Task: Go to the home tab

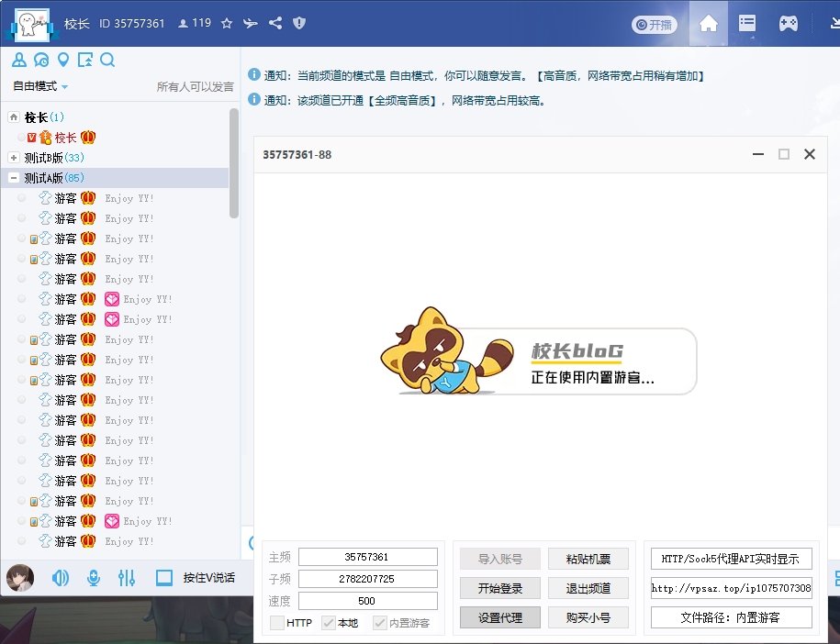Action: tap(708, 24)
